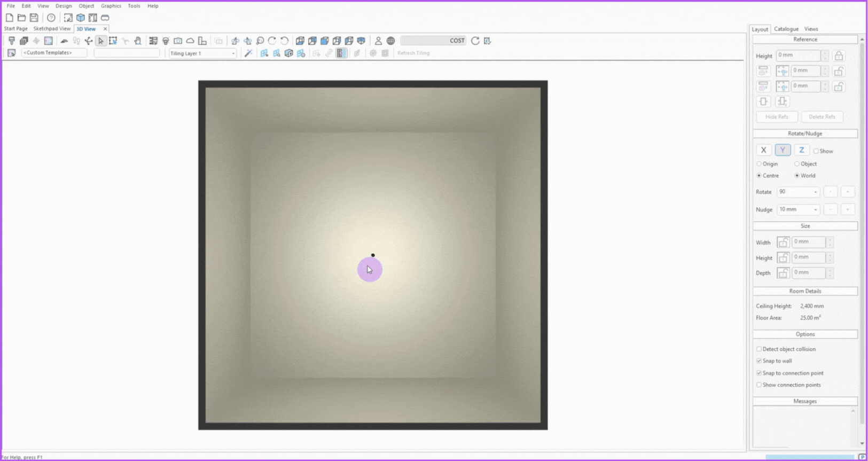Open the 3D cube view icon
868x461 pixels.
(x=81, y=18)
